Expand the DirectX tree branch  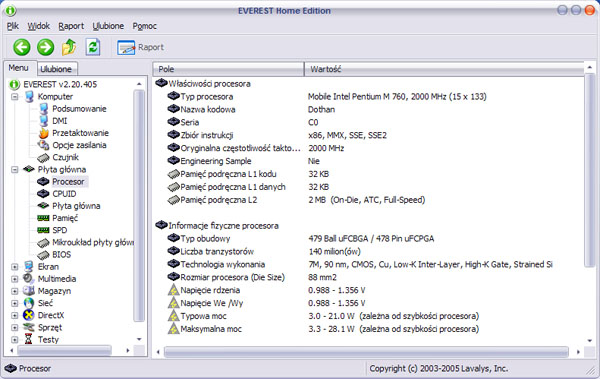click(x=15, y=315)
